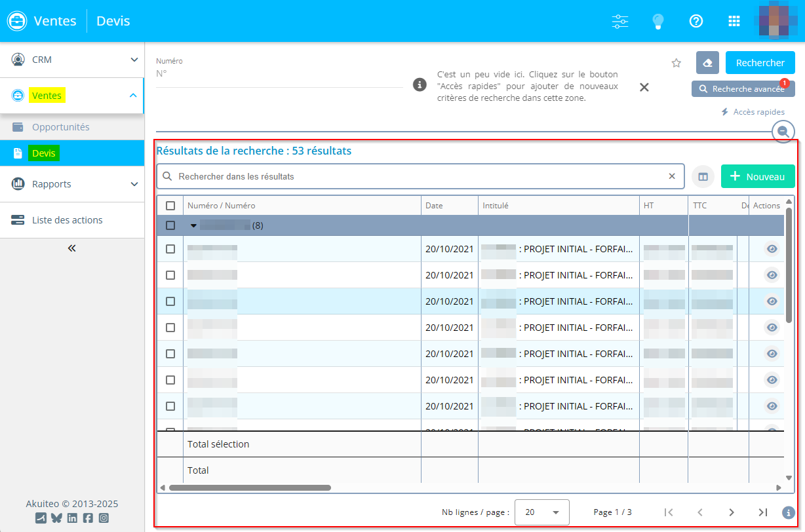Clear search criteria with eraser button
This screenshot has height=532, width=805.
coord(707,63)
